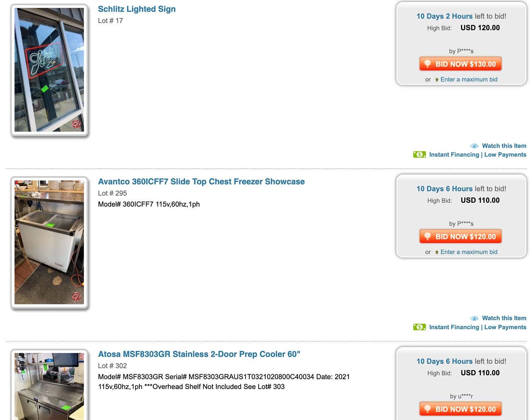View the Schlitz neon sign photo thumbnail
This screenshot has height=420, width=532.
click(49, 70)
